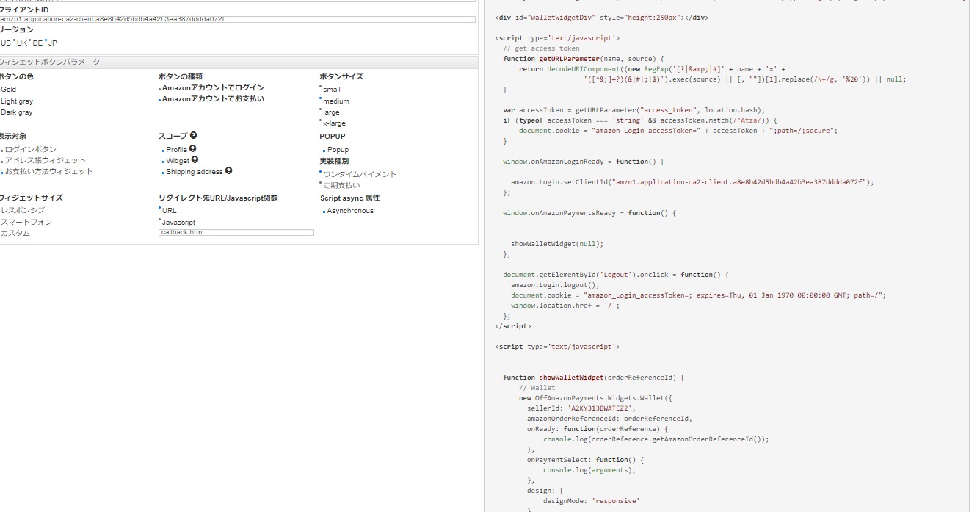Screen dimensions: 980x512
Task: Show help tooltip for Widget scope
Action: coord(195,160)
